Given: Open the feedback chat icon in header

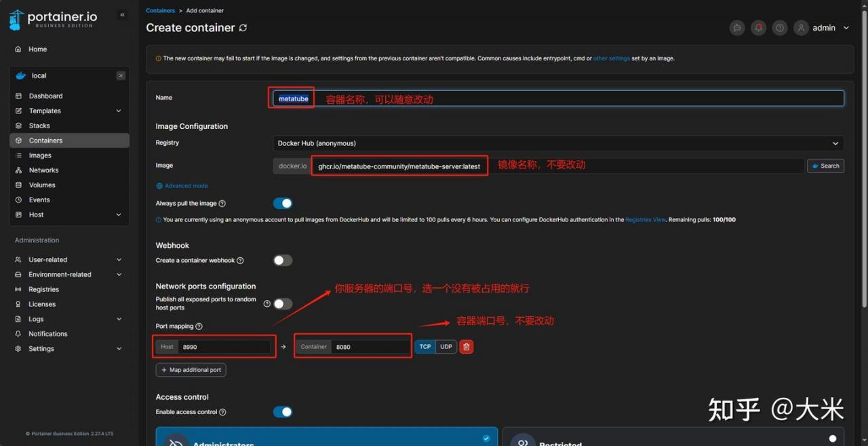Looking at the screenshot, I should pos(736,28).
